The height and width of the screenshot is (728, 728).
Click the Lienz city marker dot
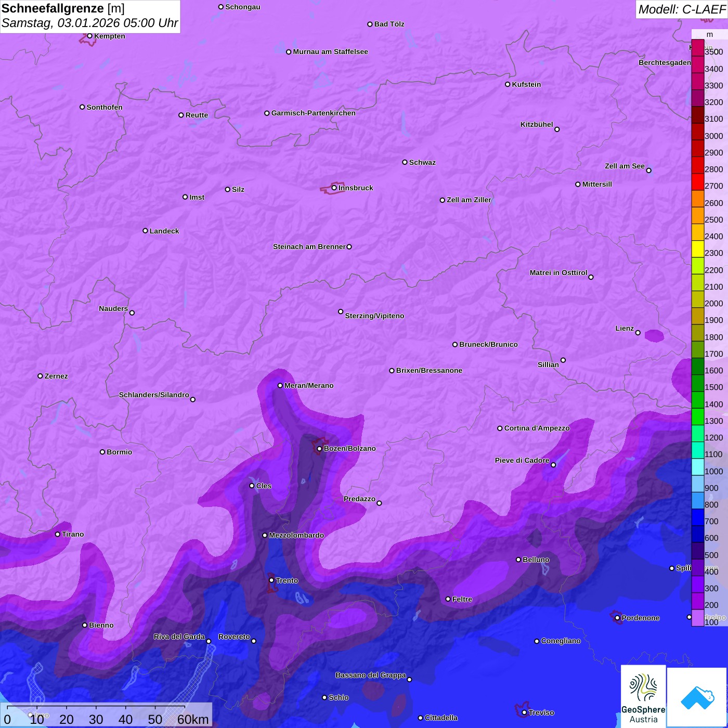coord(638,333)
